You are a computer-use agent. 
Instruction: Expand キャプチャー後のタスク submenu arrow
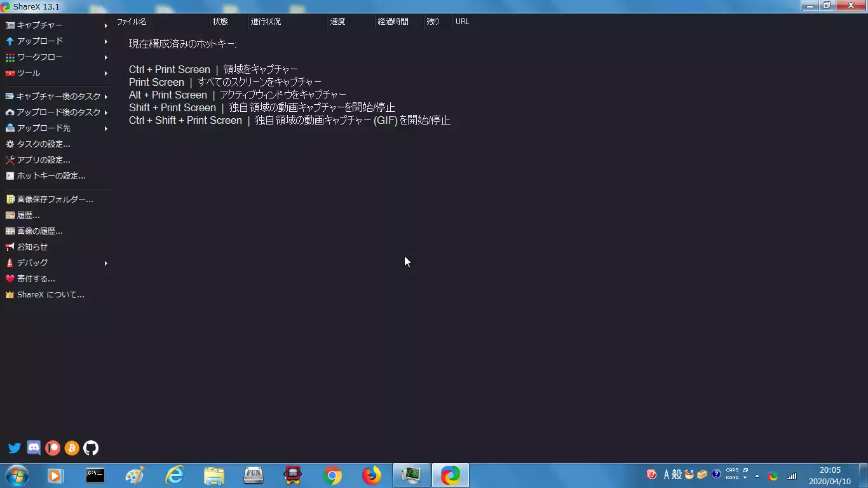pyautogui.click(x=105, y=97)
